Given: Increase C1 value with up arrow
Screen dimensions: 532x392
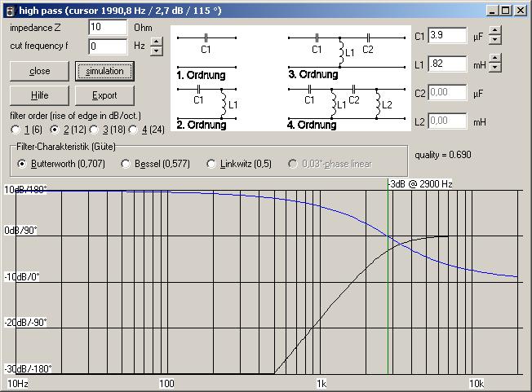Looking at the screenshot, I should tap(495, 30).
